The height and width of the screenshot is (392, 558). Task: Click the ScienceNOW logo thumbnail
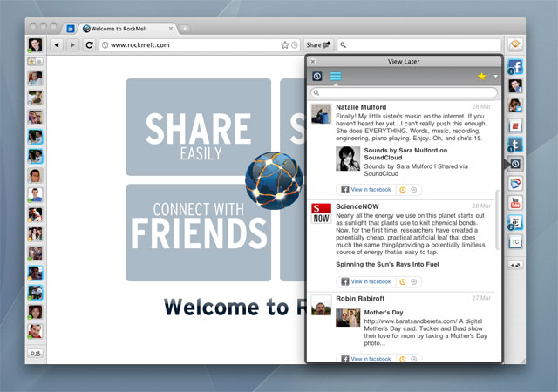tap(321, 213)
